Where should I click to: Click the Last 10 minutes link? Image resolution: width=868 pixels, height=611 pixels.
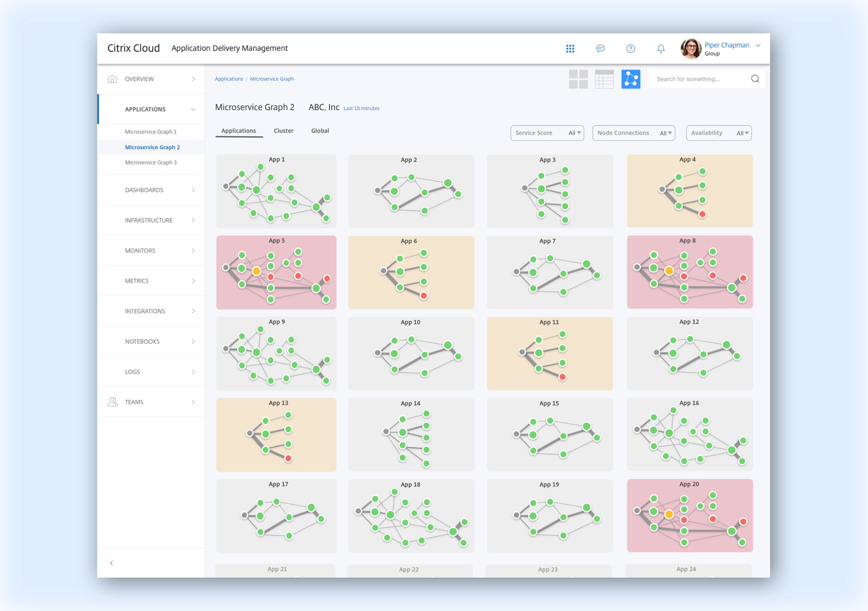click(x=361, y=108)
